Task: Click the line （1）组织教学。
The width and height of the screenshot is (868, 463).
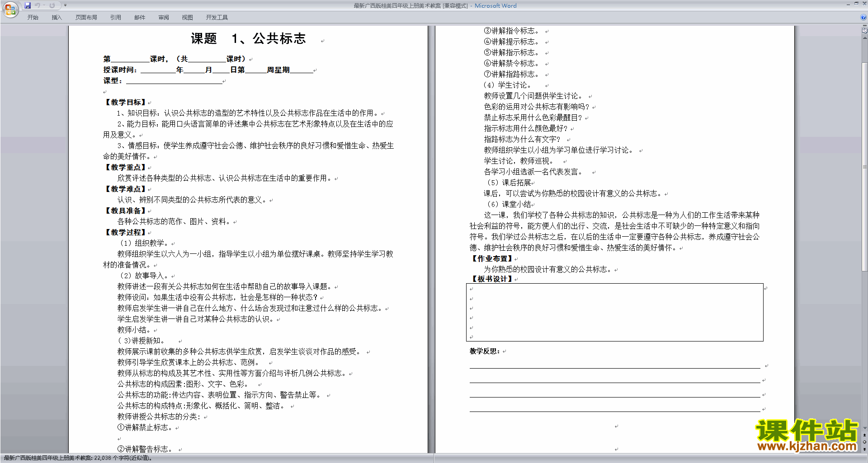Action: 143,243
